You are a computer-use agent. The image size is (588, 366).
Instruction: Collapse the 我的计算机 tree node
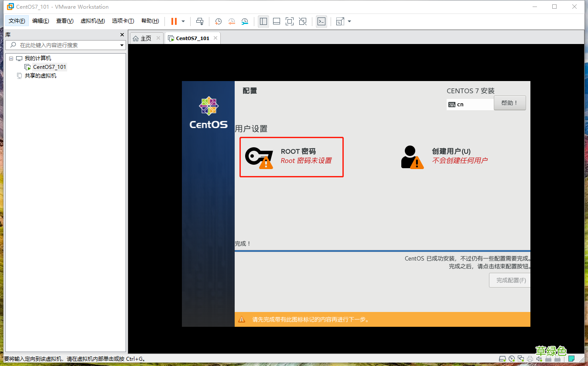[11, 58]
